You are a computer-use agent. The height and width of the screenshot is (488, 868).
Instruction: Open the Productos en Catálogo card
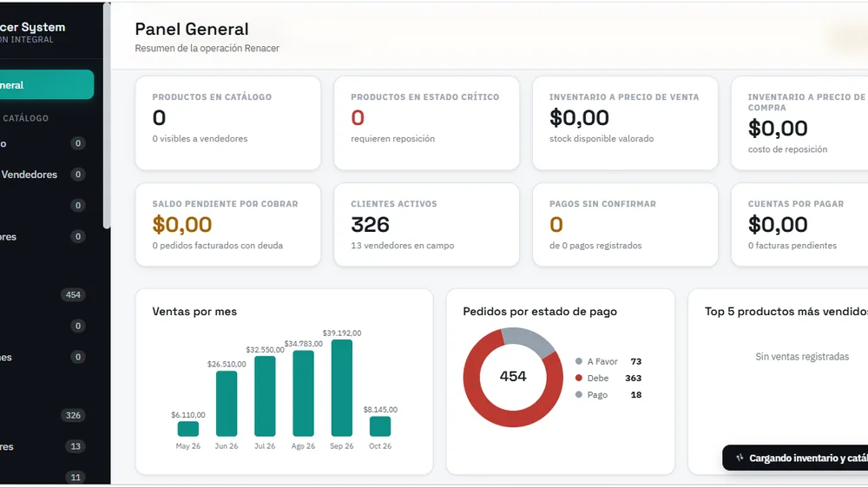(x=228, y=123)
